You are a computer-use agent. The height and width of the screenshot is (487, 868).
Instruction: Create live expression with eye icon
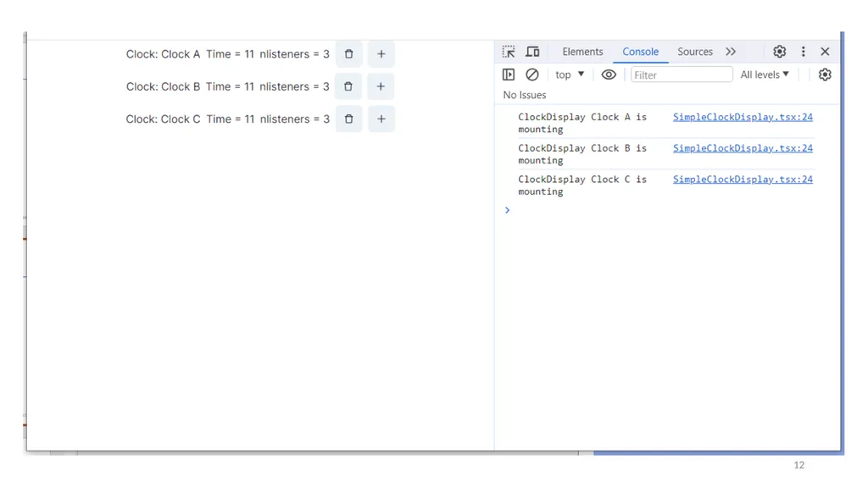pos(609,75)
